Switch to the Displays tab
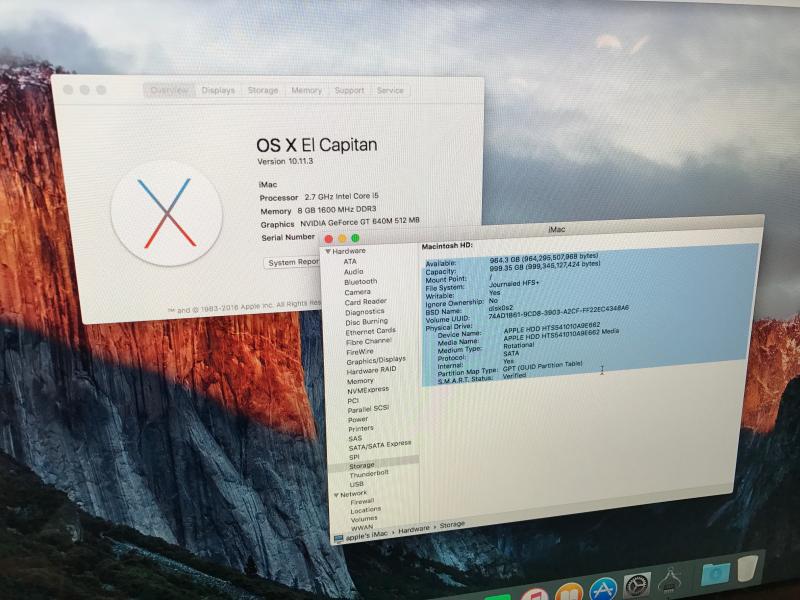This screenshot has width=800, height=600. point(218,90)
